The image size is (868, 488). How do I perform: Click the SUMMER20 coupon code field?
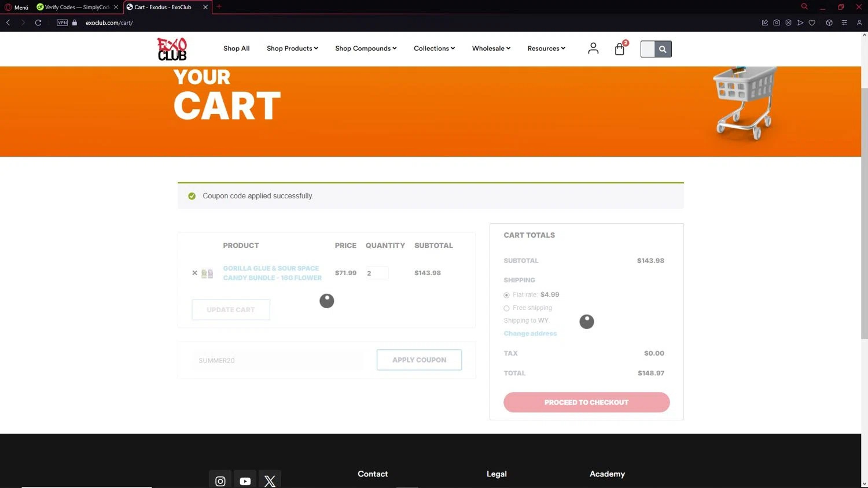277,360
